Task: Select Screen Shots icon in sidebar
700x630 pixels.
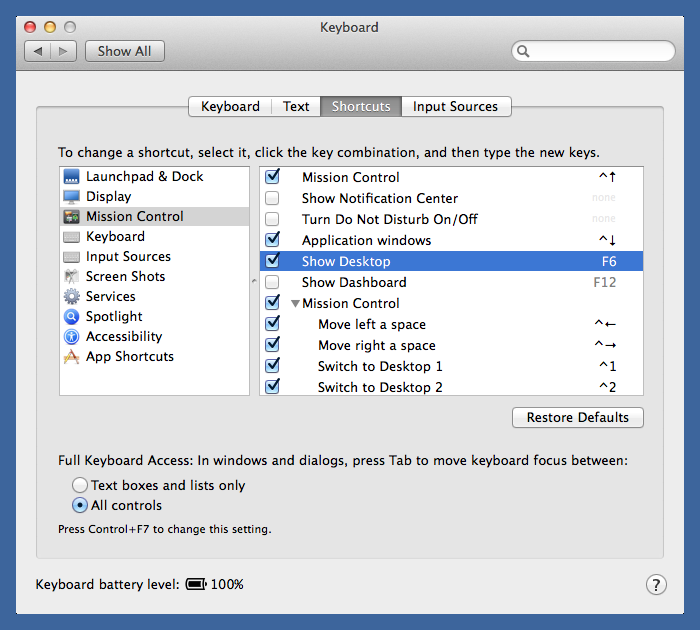Action: tap(71, 277)
